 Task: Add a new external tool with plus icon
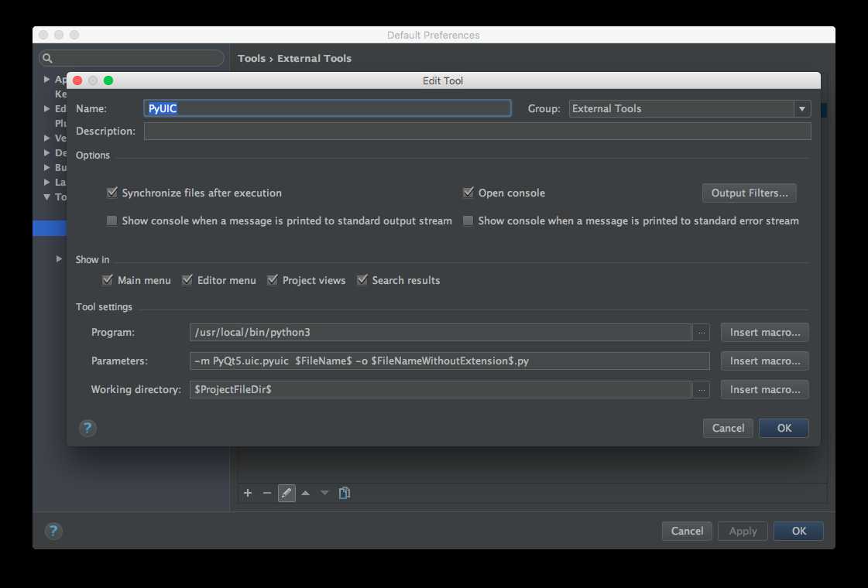248,493
